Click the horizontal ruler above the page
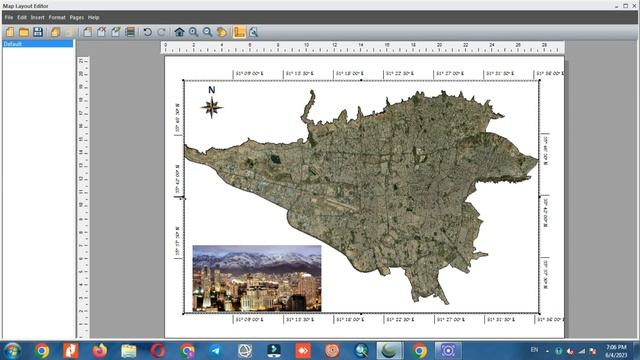 pyautogui.click(x=363, y=47)
